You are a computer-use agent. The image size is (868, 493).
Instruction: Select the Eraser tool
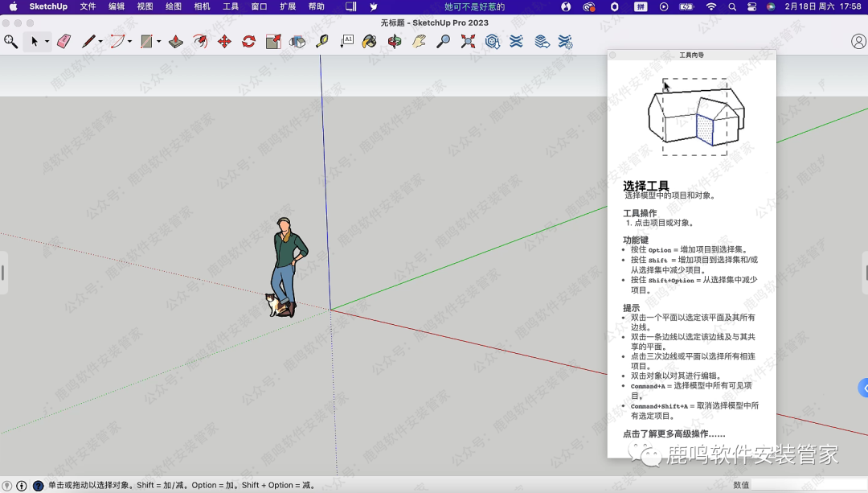tap(64, 41)
